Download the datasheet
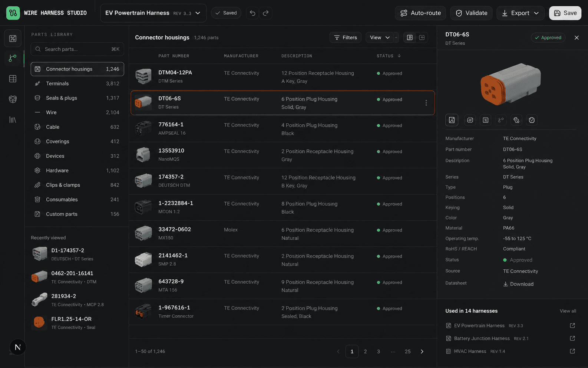588x368 pixels. [x=518, y=284]
